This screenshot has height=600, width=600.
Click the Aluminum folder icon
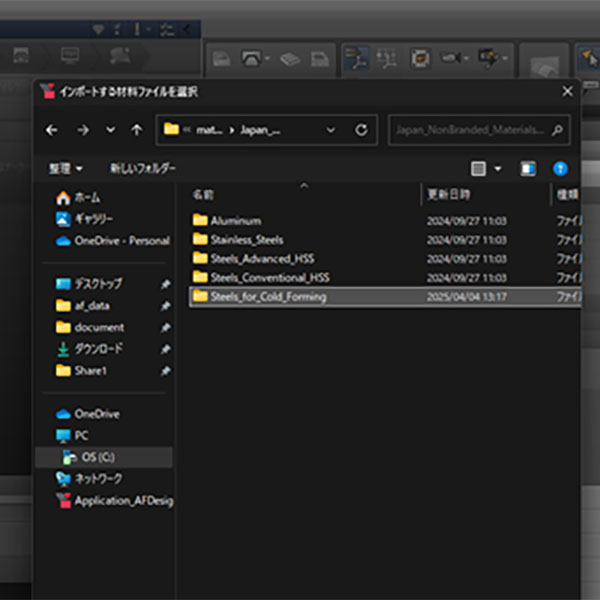[x=200, y=220]
